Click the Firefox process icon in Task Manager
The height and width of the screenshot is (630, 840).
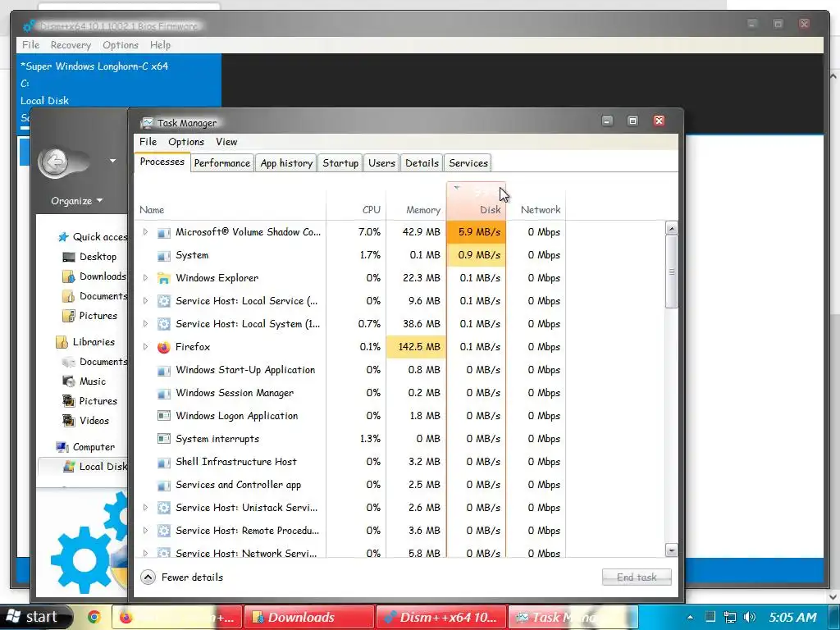pos(164,347)
